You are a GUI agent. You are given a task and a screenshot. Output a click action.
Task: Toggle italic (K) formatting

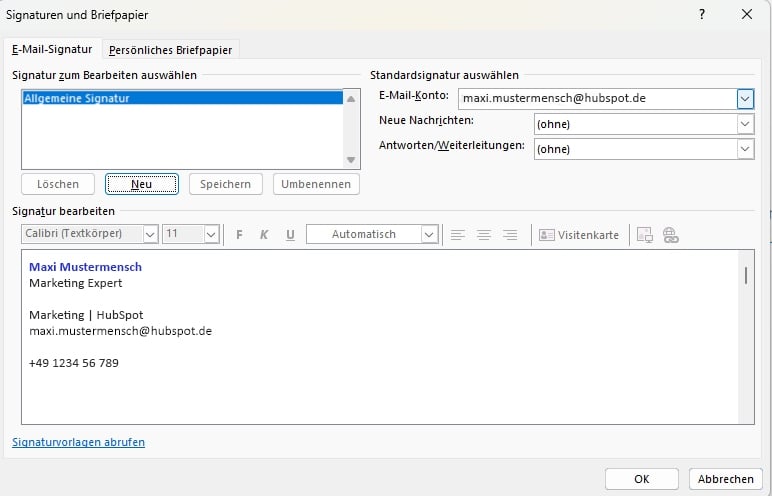[x=264, y=235]
